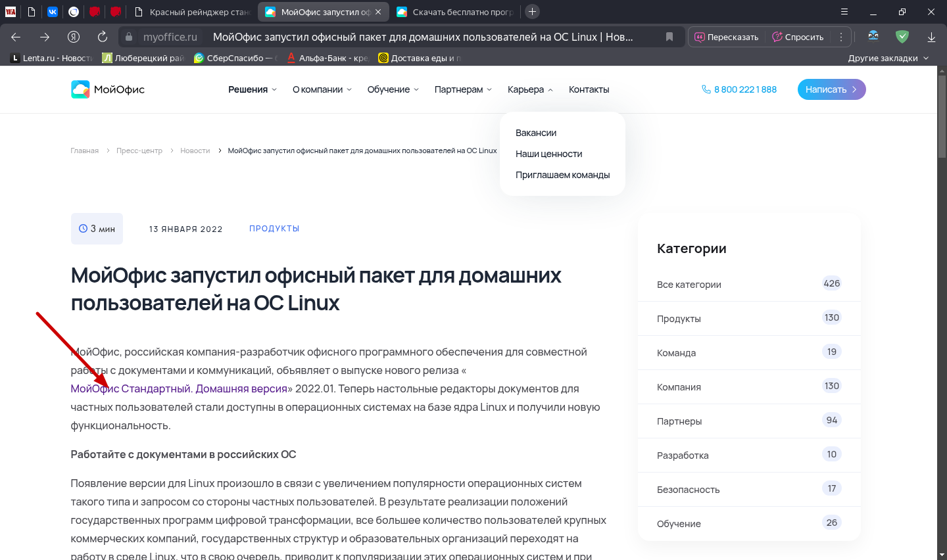Go to Пресс-центр breadcrumb
This screenshot has width=947, height=560.
[x=139, y=151]
